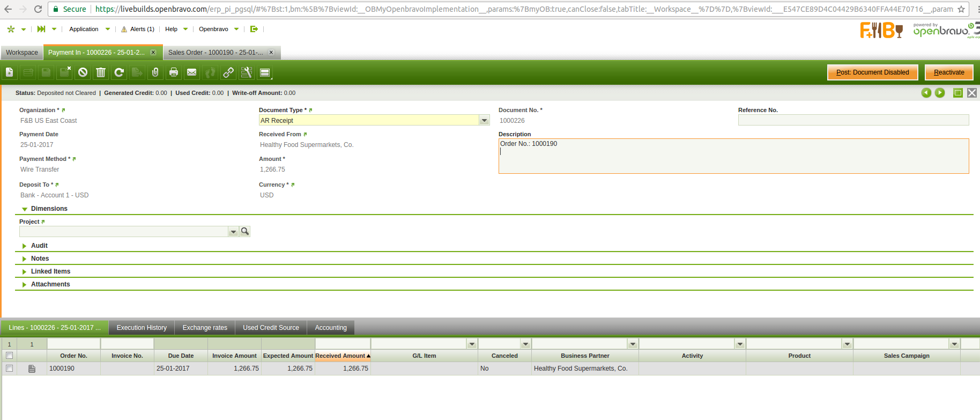The image size is (980, 420).
Task: Open the attachments paperclip icon
Action: (x=155, y=72)
